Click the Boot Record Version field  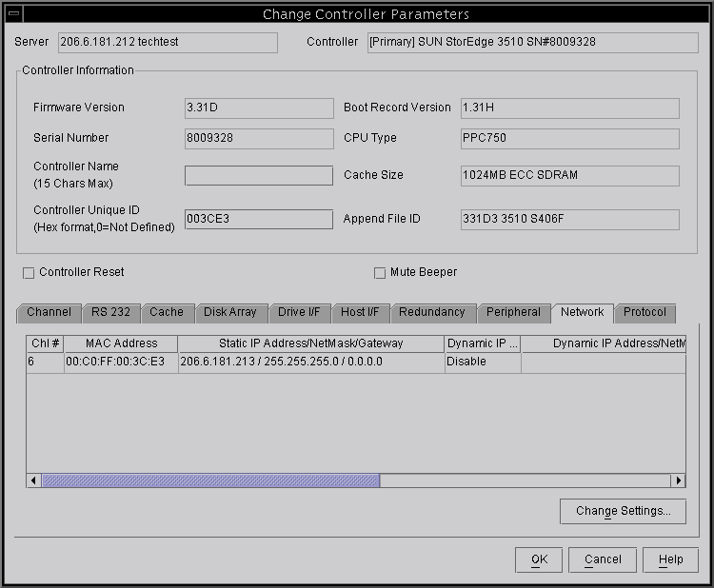point(569,108)
